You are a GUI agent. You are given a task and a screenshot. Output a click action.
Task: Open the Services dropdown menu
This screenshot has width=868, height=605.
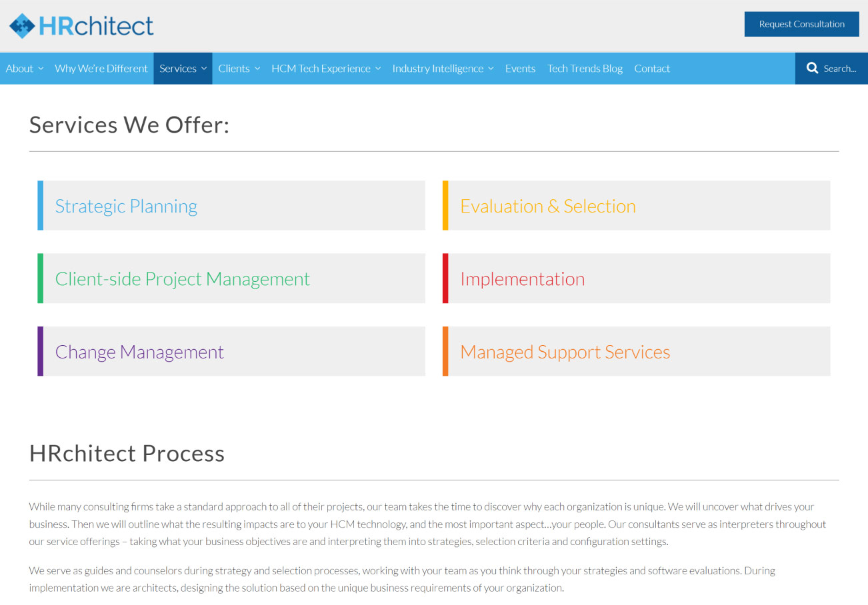[x=183, y=69]
